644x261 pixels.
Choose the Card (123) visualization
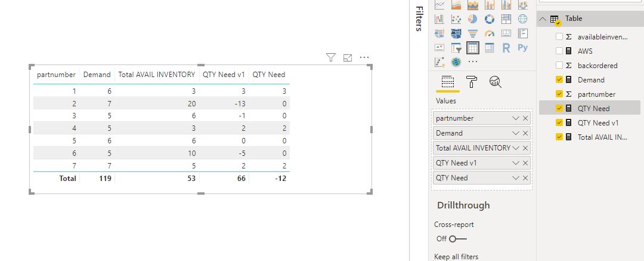(506, 33)
